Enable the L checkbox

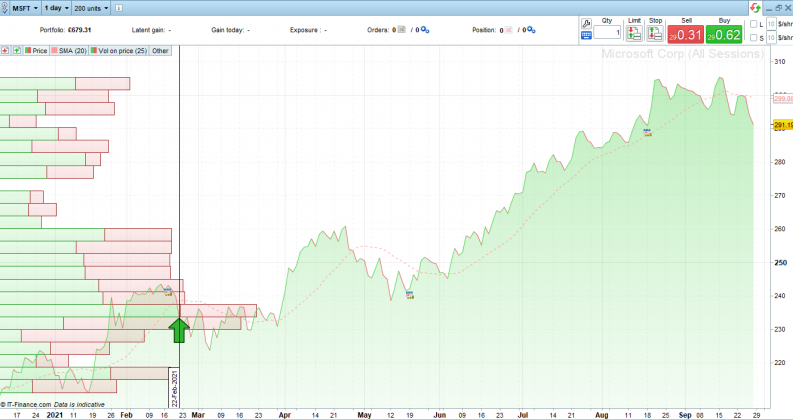(x=754, y=24)
